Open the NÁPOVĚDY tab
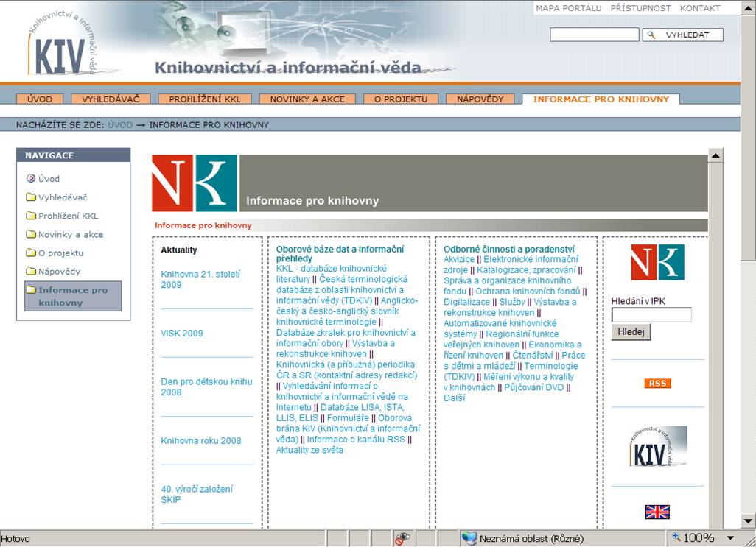Viewport: 756px width, 547px height. coord(480,99)
